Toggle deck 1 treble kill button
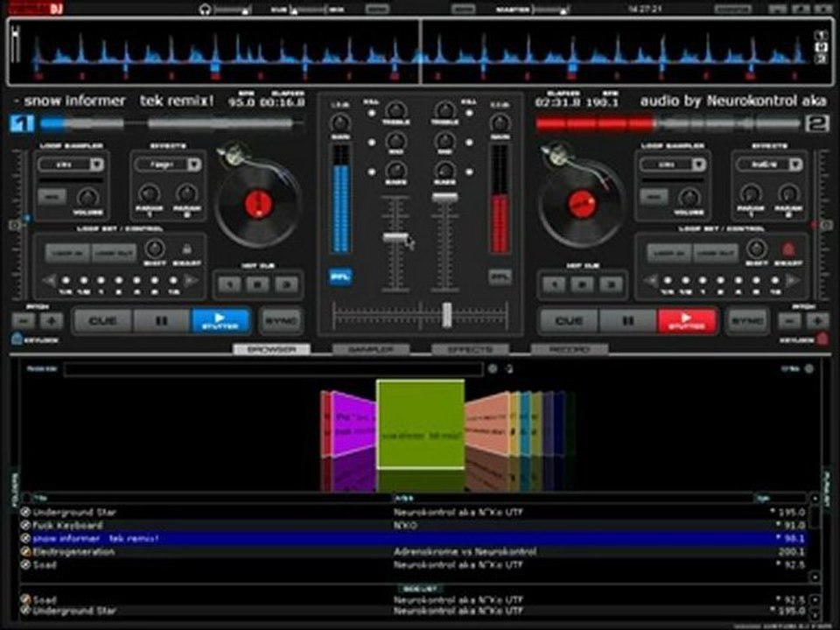840x630 pixels. click(x=371, y=114)
